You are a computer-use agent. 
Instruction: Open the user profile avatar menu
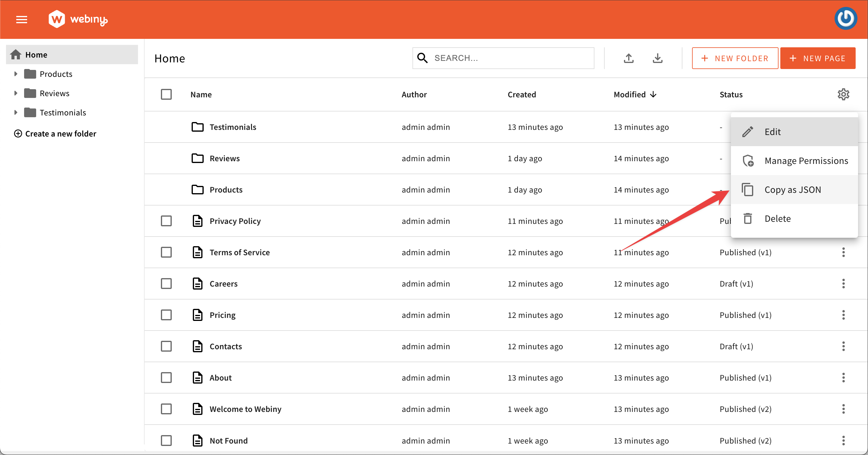(x=845, y=19)
